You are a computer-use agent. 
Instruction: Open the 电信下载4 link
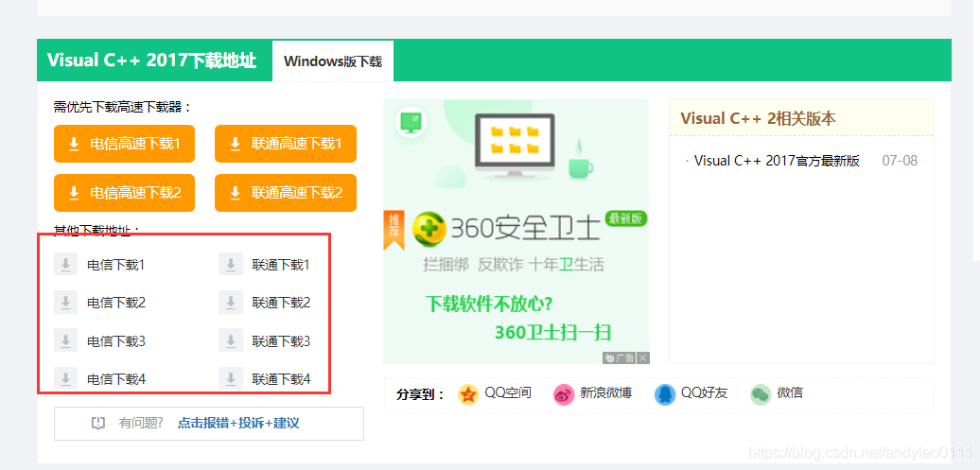(x=116, y=379)
